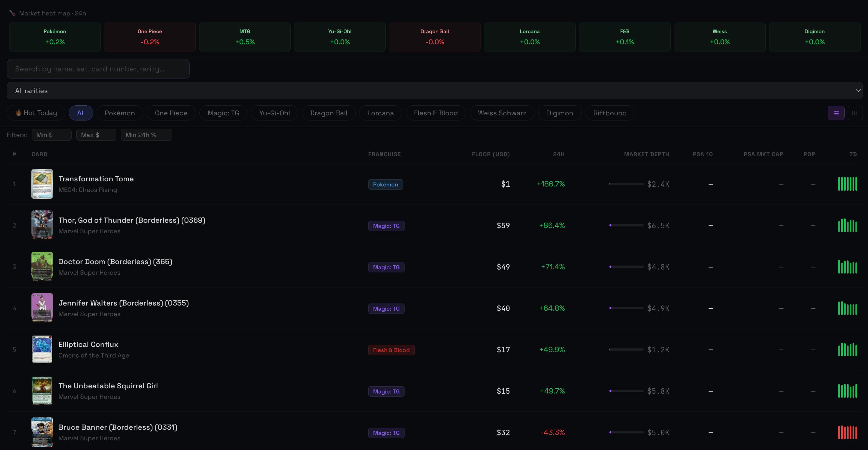Open Elliptical Conflux card thumbnail
Viewport: 868px width, 450px height.
click(x=42, y=349)
